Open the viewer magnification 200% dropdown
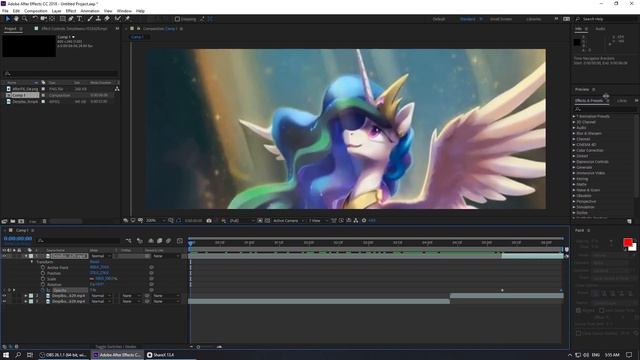Viewport: 640px width, 360px height. coord(156,220)
